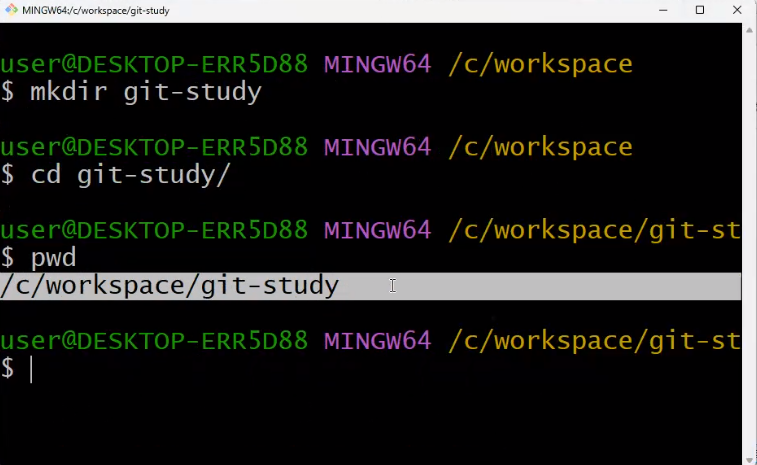Click the 'cd git-study/' command text

tap(130, 174)
